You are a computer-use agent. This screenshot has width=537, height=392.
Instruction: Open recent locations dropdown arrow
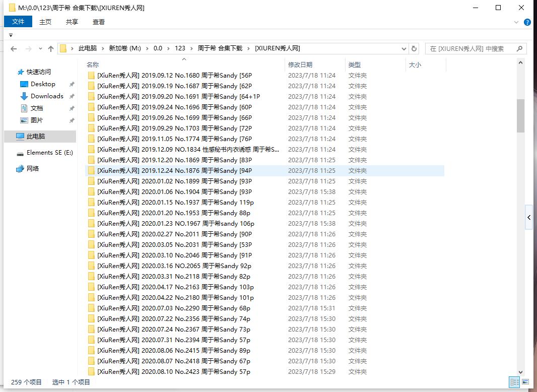click(40, 49)
